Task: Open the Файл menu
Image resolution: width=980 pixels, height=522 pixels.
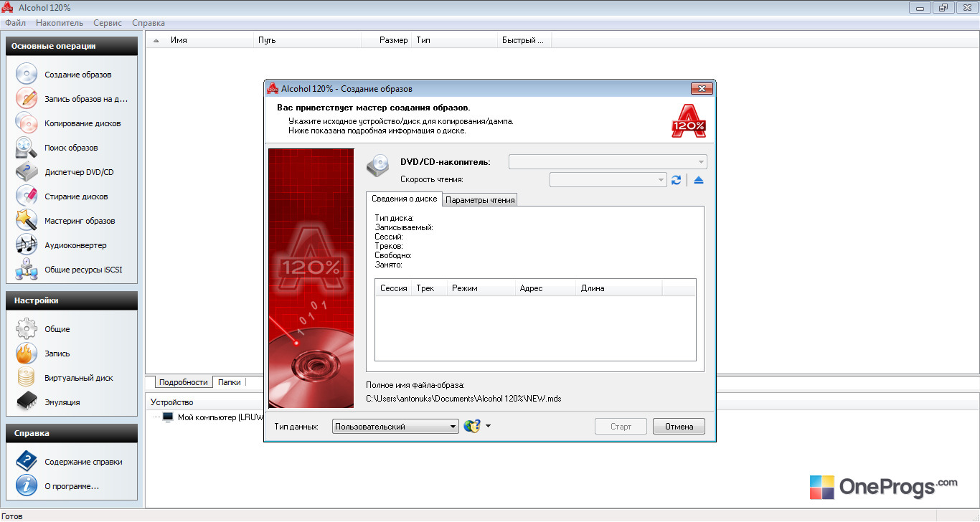Action: pyautogui.click(x=15, y=23)
